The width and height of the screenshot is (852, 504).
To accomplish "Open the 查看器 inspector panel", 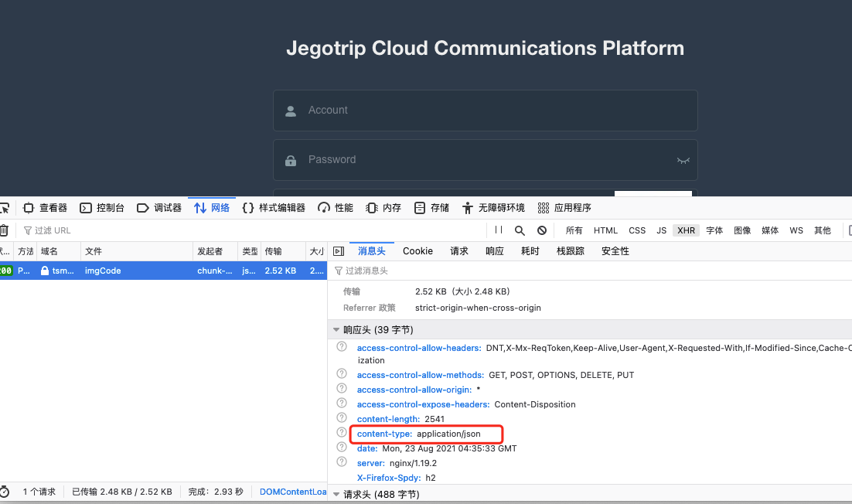I will click(45, 208).
